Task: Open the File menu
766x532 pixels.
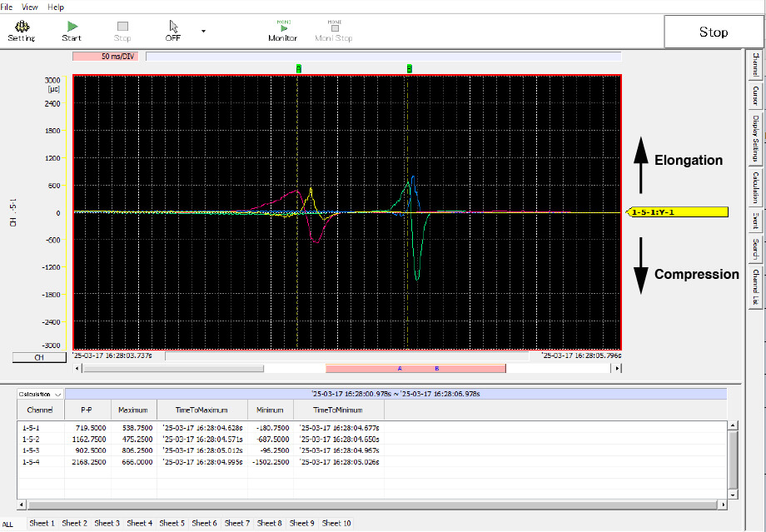Action: pos(7,7)
